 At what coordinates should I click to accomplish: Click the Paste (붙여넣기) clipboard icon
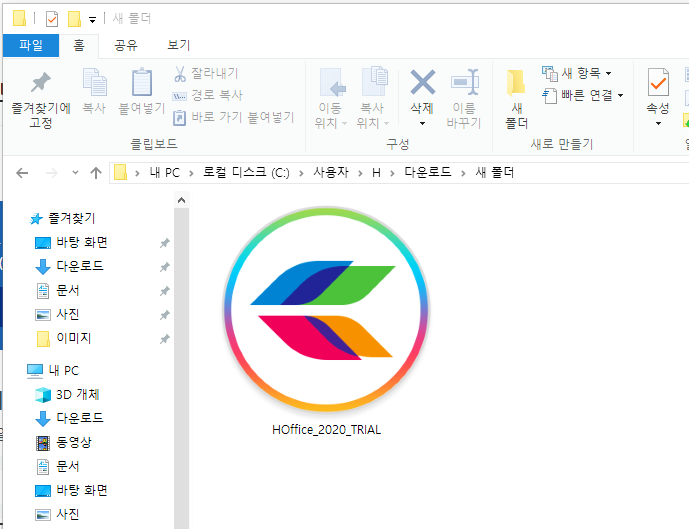point(142,82)
